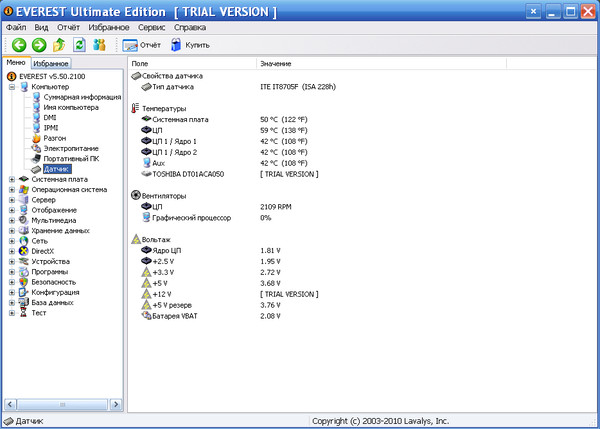The image size is (600, 429).
Task: Open the Отчёт menu in menu bar
Action: click(x=68, y=28)
